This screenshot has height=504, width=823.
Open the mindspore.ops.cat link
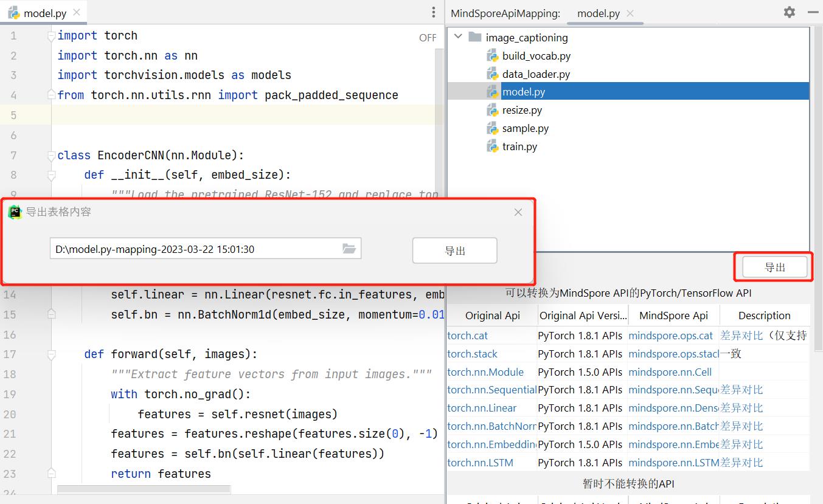coord(670,336)
